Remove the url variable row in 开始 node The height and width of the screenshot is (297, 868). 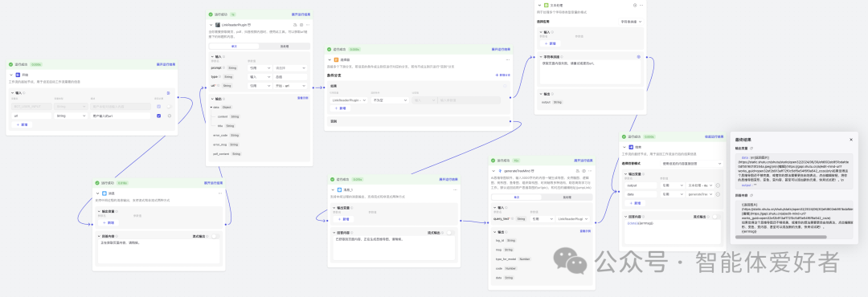170,116
